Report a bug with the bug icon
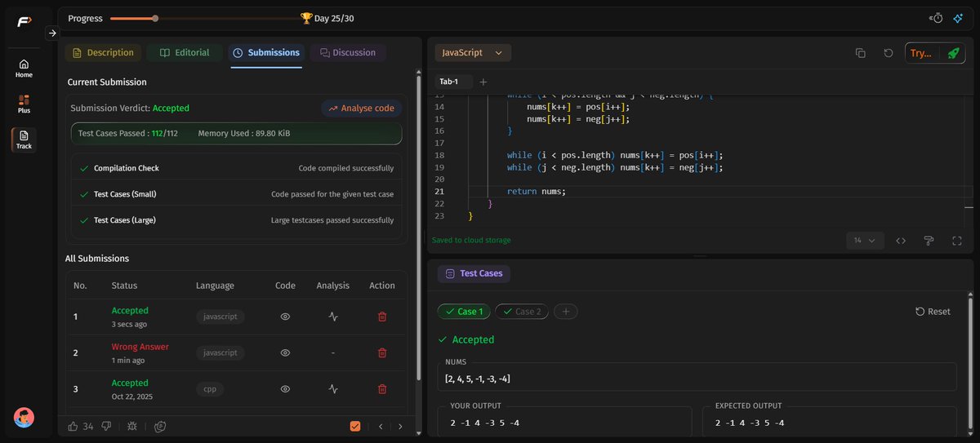 pyautogui.click(x=133, y=426)
